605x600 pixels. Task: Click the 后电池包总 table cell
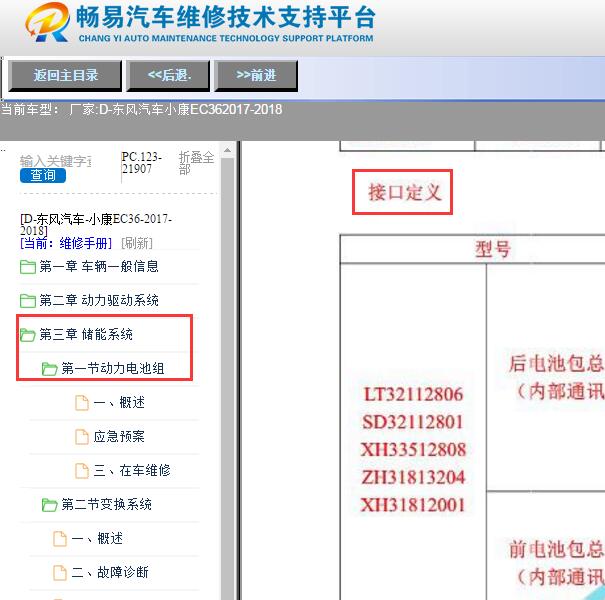point(546,378)
